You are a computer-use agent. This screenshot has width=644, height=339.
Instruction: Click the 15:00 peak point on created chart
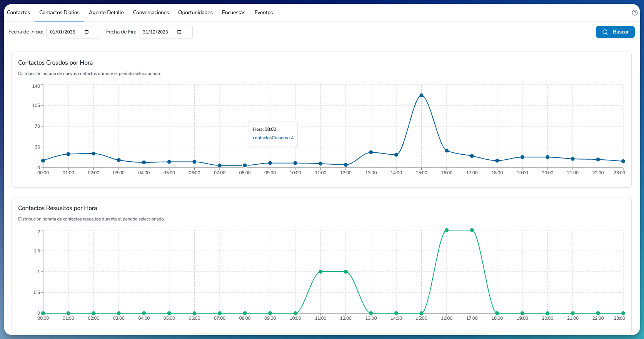pos(421,95)
